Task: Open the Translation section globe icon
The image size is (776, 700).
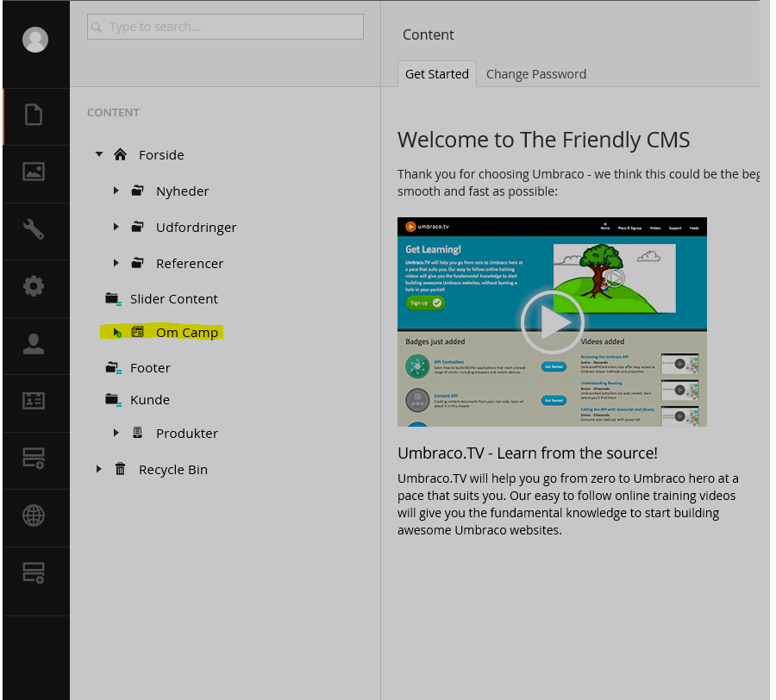Action: (x=34, y=516)
